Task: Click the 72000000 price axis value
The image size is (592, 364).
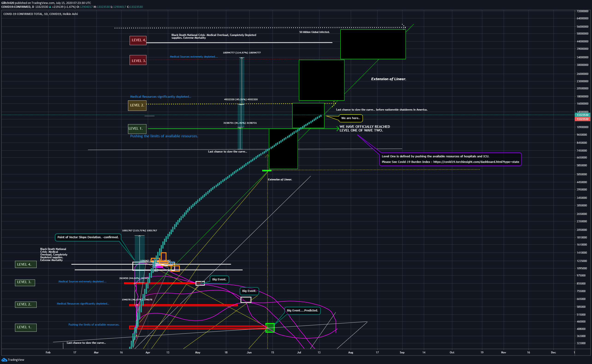Action: tap(583, 11)
